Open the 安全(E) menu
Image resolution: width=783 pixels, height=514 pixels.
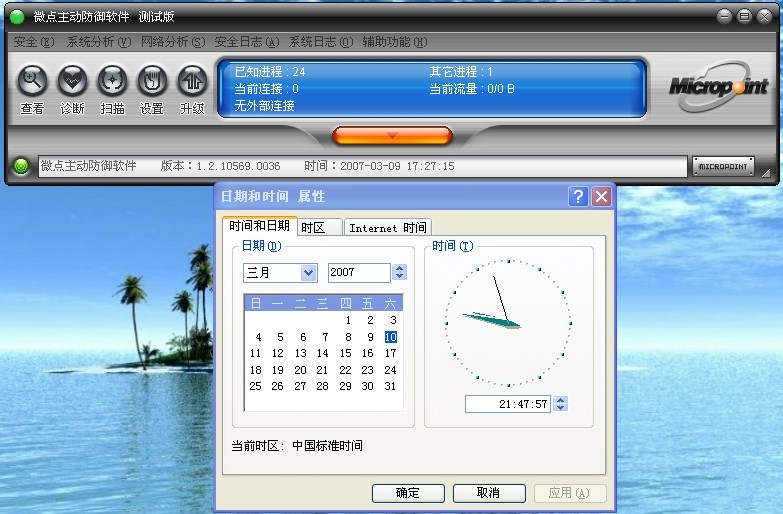33,42
